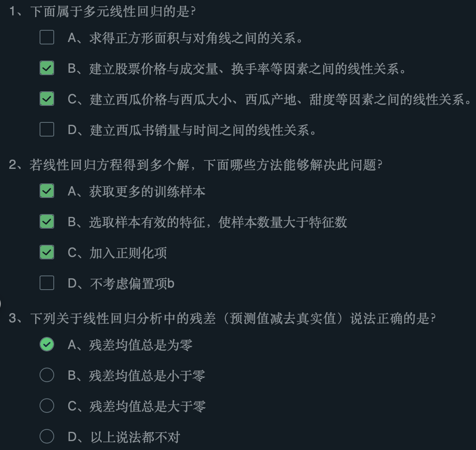Check option A for question 1
This screenshot has height=450, width=476.
46,38
